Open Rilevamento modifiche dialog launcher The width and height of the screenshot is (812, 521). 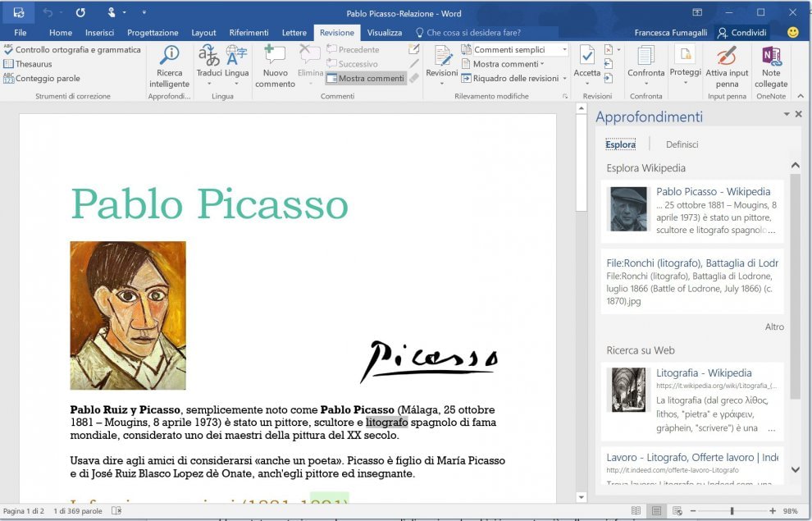click(565, 96)
